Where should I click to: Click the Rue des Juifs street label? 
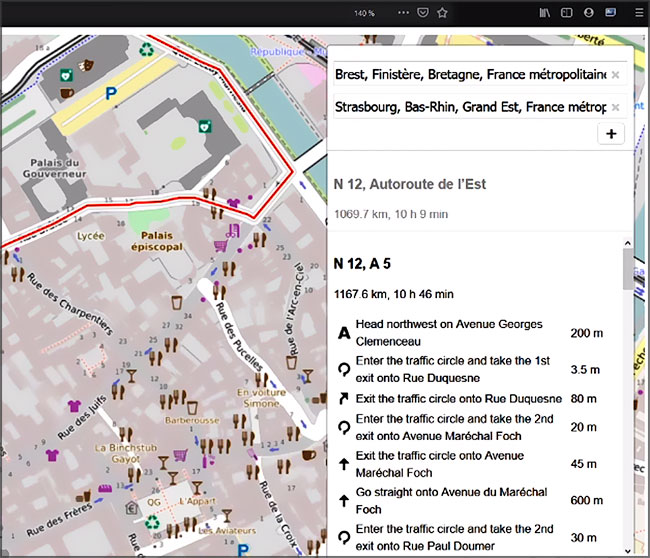click(82, 417)
